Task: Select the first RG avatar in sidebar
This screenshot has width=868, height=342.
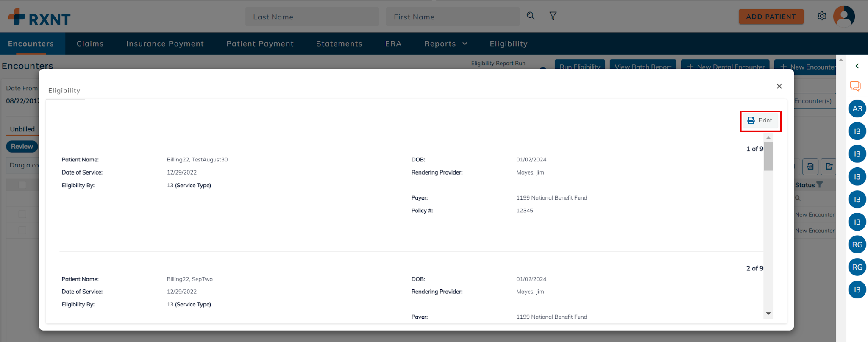Action: coord(857,245)
